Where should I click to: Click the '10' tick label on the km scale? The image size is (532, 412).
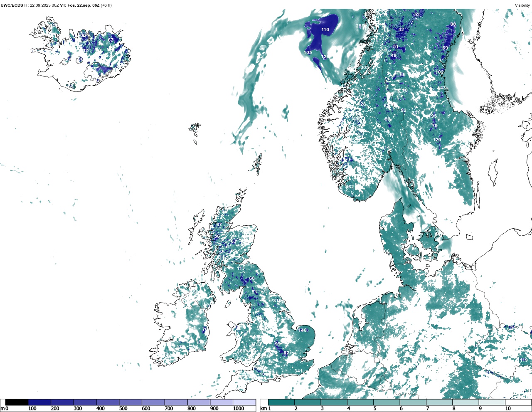click(x=508, y=409)
